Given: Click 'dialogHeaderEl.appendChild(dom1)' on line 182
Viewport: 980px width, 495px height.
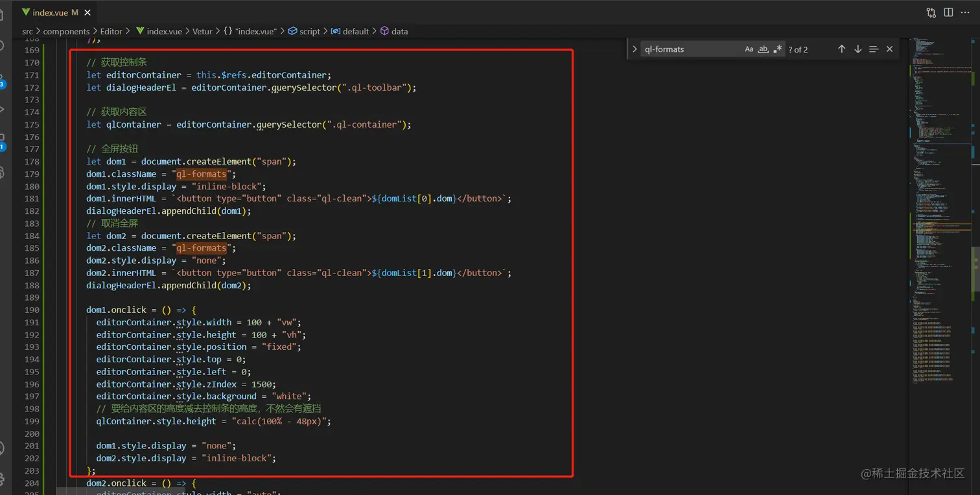Looking at the screenshot, I should tap(167, 211).
